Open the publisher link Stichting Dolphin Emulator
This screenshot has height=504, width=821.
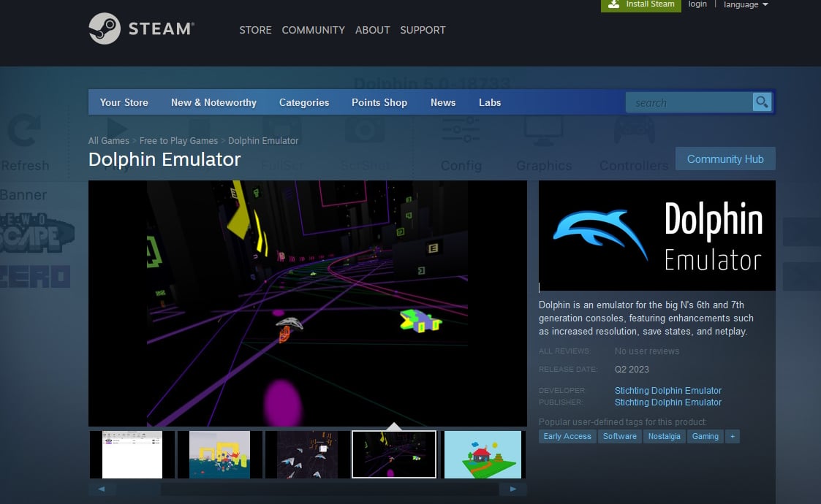pyautogui.click(x=668, y=402)
